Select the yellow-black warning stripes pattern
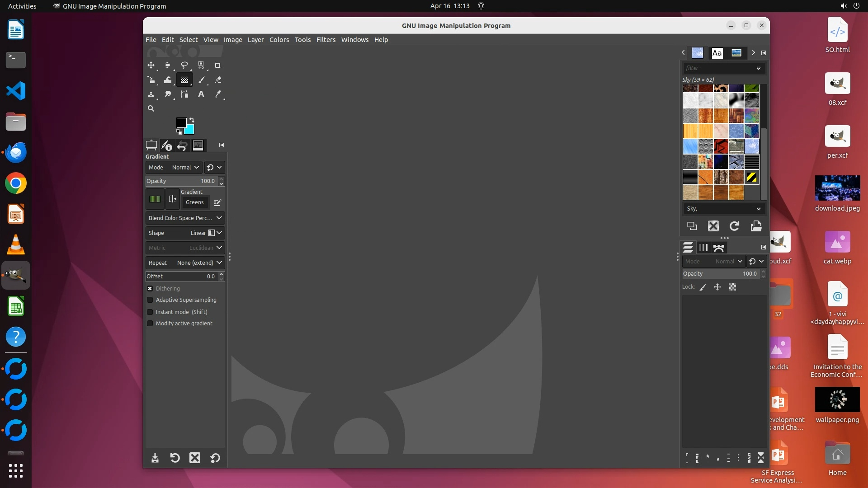Image resolution: width=868 pixels, height=488 pixels. [x=752, y=178]
